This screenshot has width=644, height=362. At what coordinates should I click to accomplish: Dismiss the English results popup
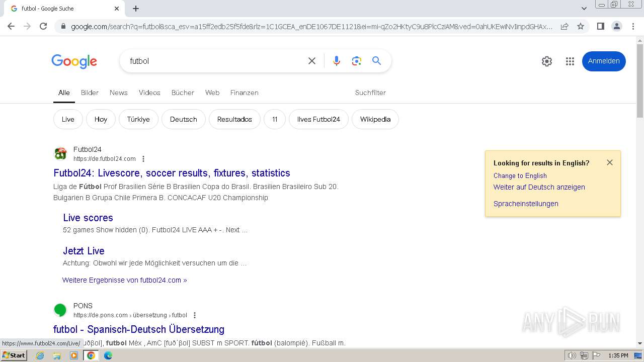(x=610, y=162)
